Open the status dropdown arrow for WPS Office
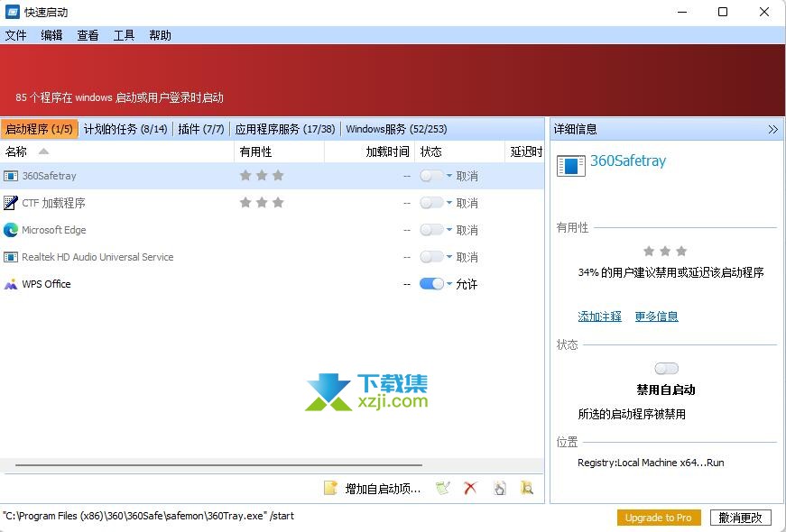 pyautogui.click(x=449, y=284)
